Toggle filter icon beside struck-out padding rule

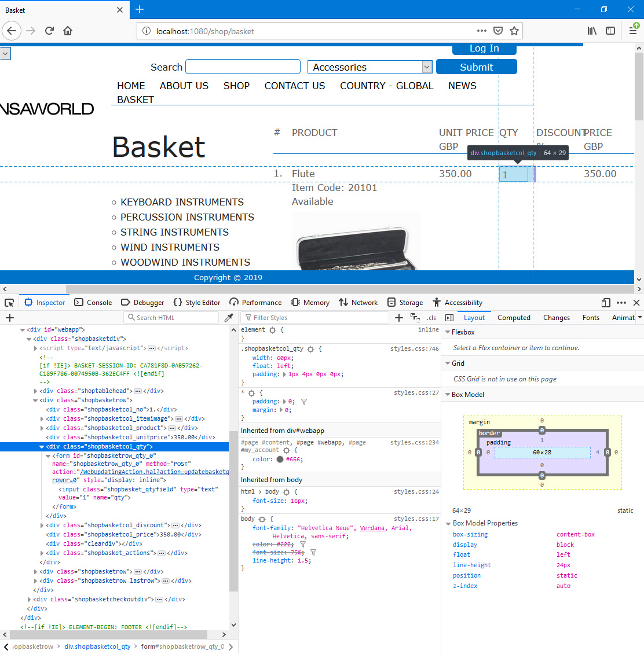point(304,402)
